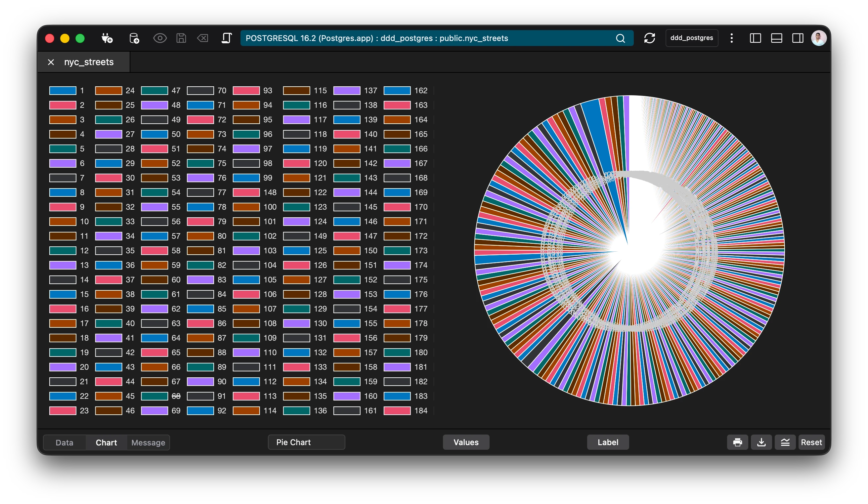868x504 pixels.
Task: Toggle the bottom panel layout
Action: (776, 38)
